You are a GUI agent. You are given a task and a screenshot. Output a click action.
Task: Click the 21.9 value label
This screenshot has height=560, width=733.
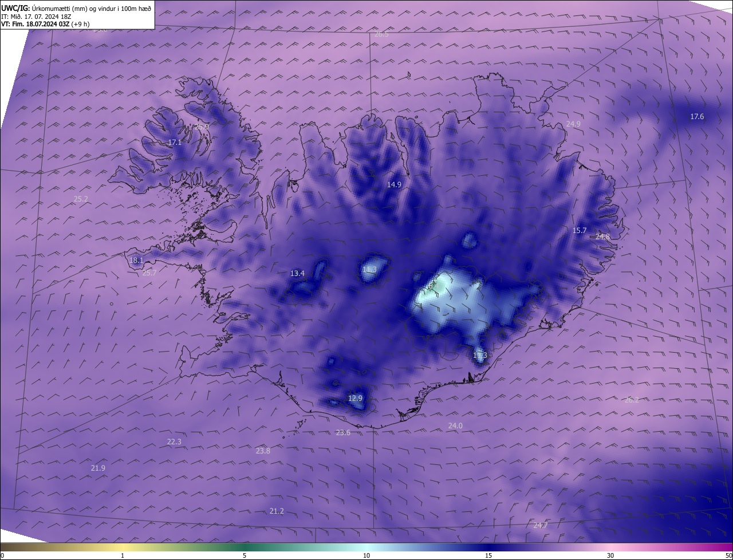(98, 468)
